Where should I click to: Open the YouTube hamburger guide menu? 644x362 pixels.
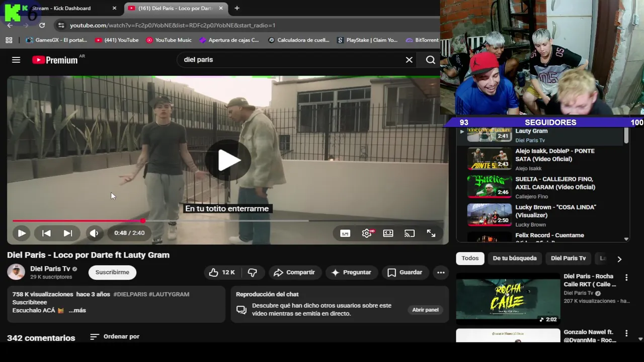16,60
